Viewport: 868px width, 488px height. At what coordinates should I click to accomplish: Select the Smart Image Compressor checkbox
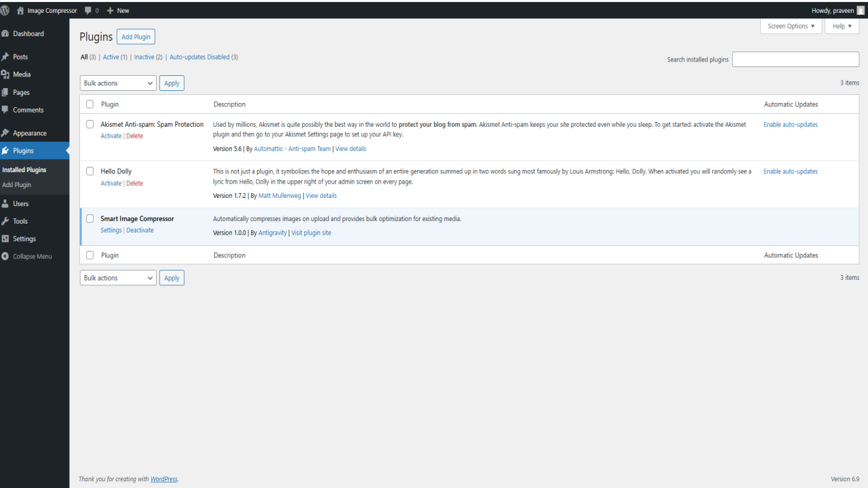tap(90, 219)
